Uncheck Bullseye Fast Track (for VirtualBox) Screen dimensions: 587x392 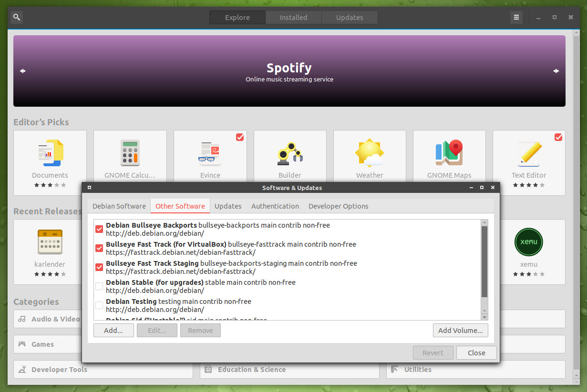pos(99,248)
